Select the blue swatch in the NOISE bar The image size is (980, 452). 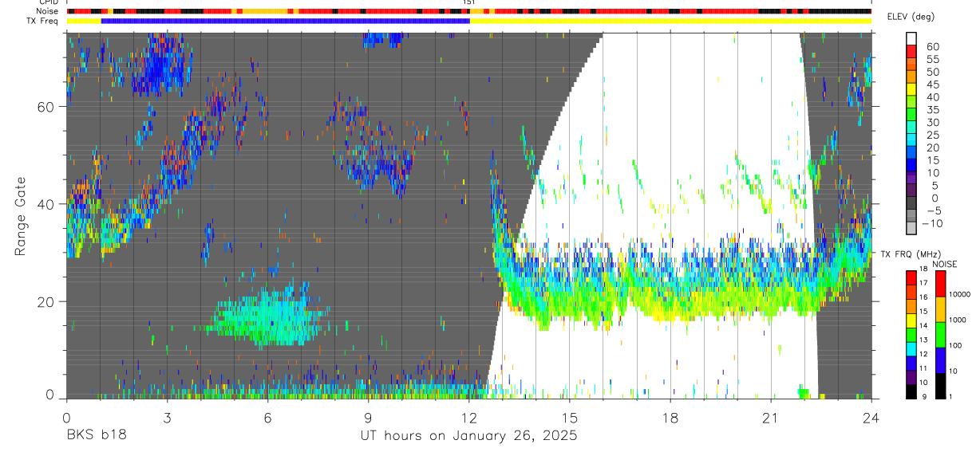pyautogui.click(x=941, y=360)
